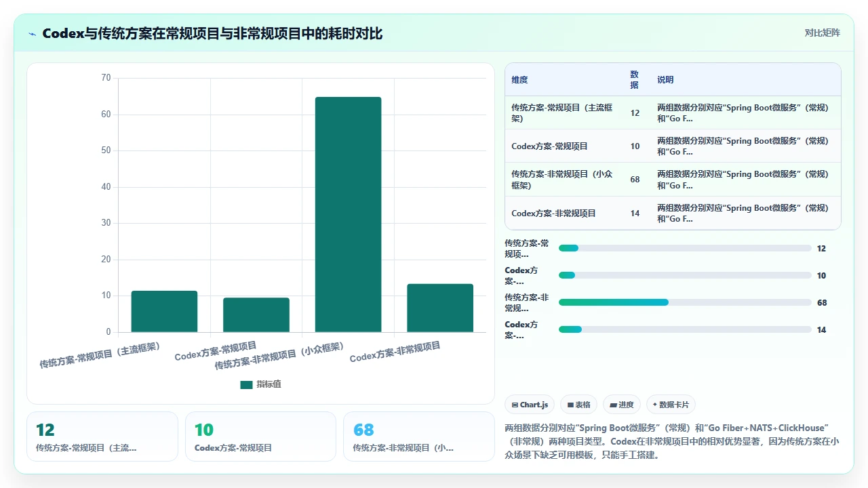Click the description in the first table row
The height and width of the screenshot is (488, 868).
click(x=743, y=113)
